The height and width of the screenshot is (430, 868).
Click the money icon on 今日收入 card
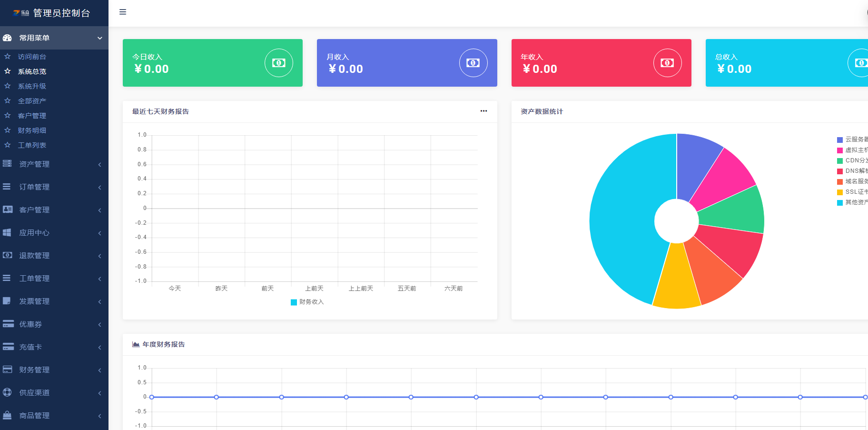pos(278,63)
